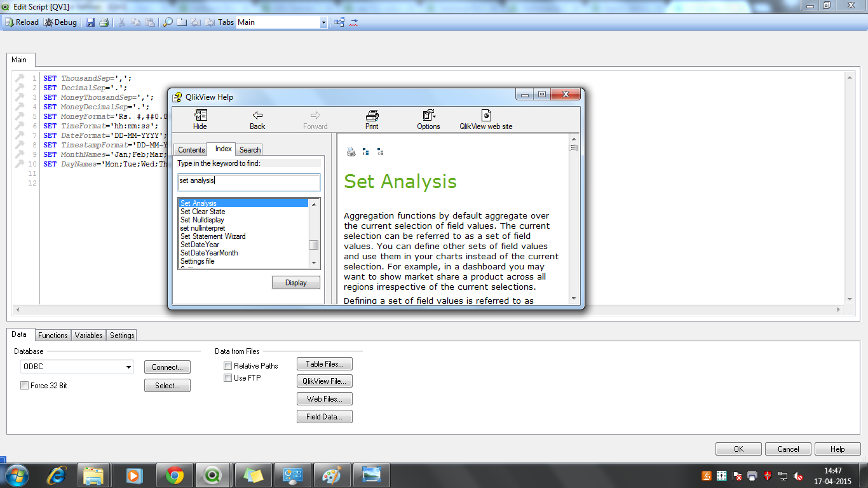This screenshot has width=868, height=488.
Task: Open Options in QlikView Help toolbar
Action: [x=428, y=119]
